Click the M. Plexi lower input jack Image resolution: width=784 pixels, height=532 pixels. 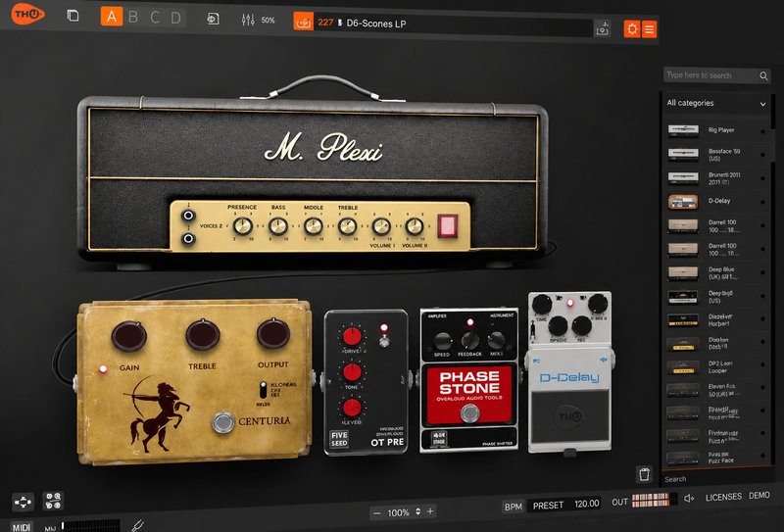click(188, 238)
